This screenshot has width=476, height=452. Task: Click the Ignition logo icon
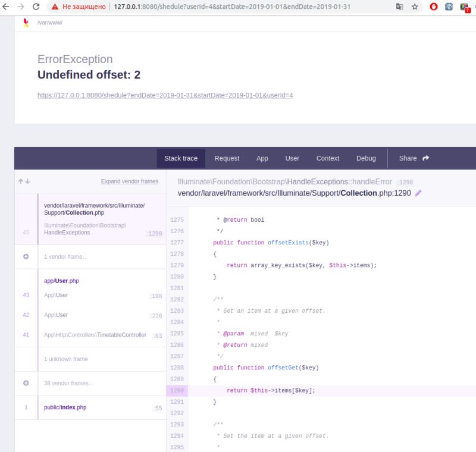point(26,23)
